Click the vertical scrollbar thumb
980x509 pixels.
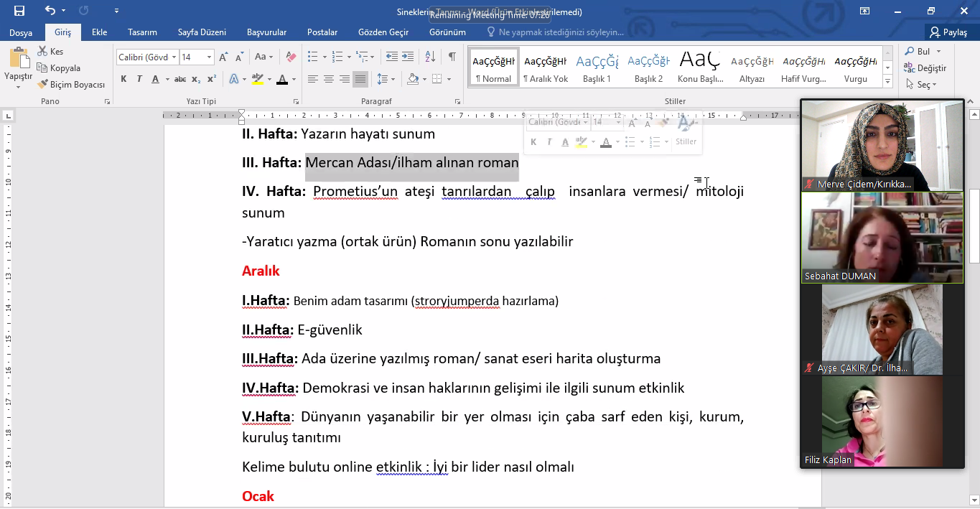click(x=974, y=226)
